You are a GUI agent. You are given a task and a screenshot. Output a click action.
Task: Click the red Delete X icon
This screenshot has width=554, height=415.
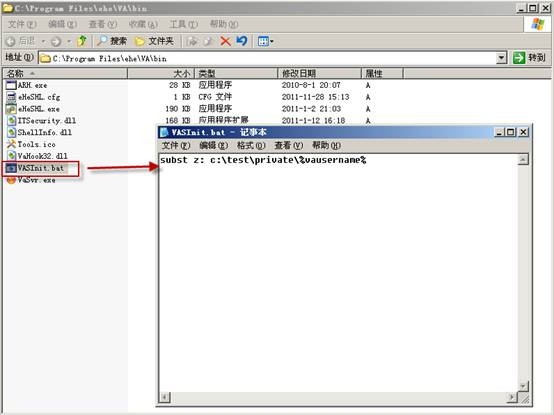pyautogui.click(x=225, y=41)
